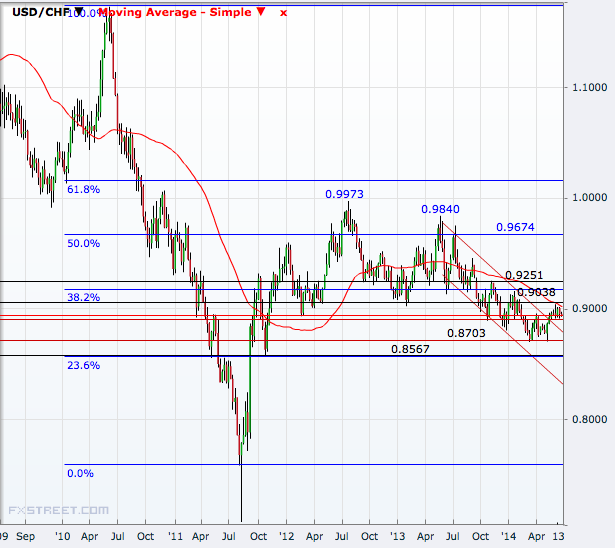Screen dimensions: 615x548
Task: Click the 0.9000 price axis label
Action: tap(590, 308)
